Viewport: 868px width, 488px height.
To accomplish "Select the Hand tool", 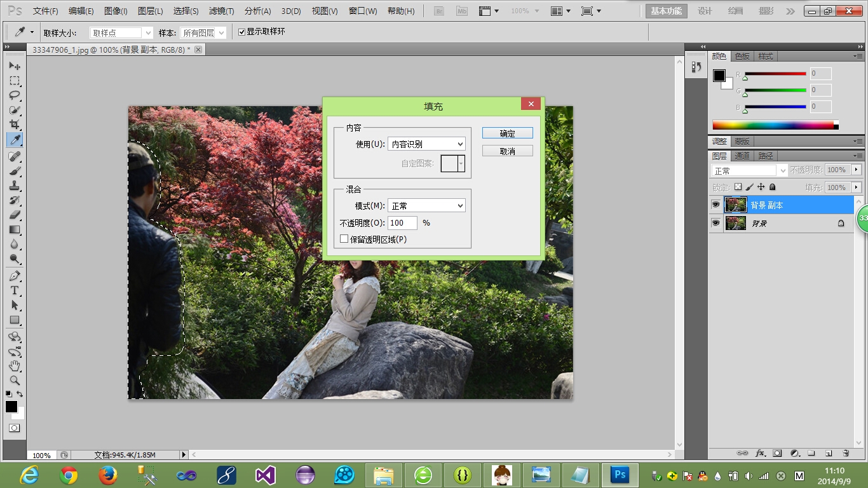I will click(14, 366).
